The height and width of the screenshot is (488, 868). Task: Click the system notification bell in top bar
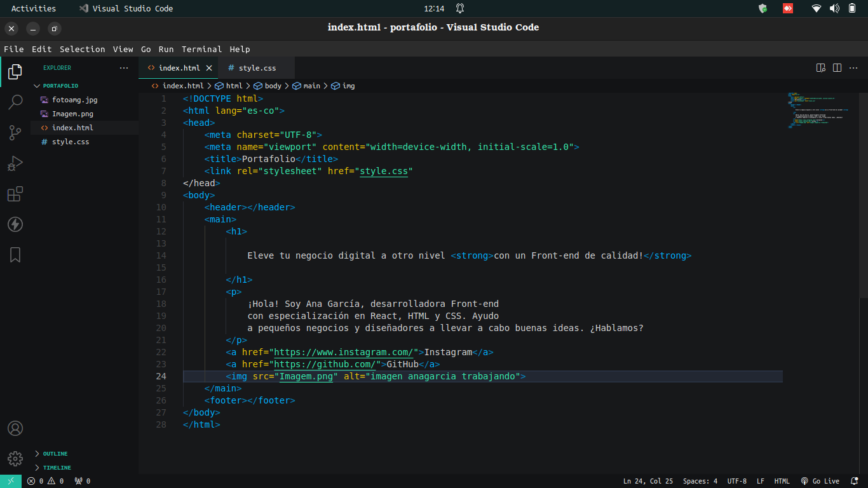460,8
